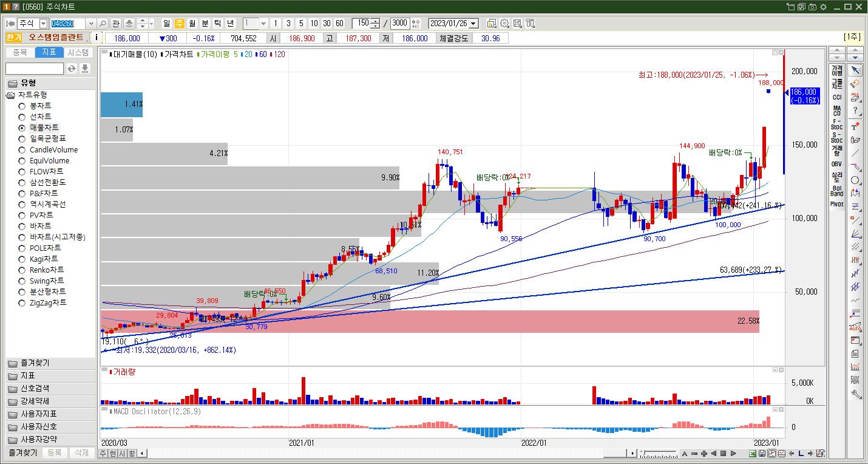868x464 pixels.
Task: Click the download icon beside indicator search box
Action: pyautogui.click(x=85, y=69)
